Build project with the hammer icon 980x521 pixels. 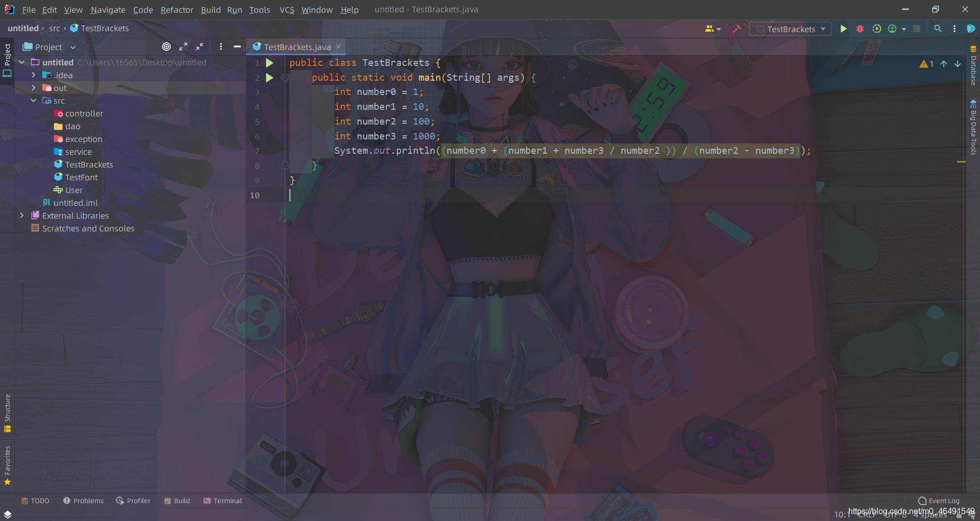click(x=737, y=29)
